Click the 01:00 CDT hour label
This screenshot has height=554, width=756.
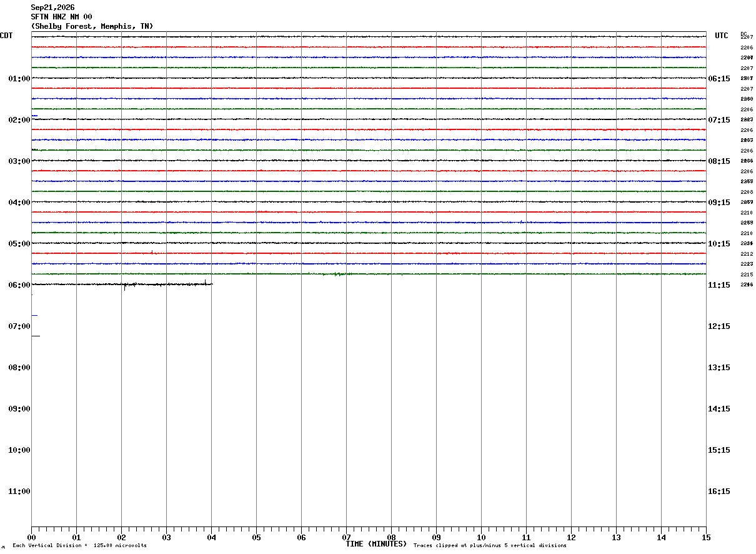tap(19, 79)
